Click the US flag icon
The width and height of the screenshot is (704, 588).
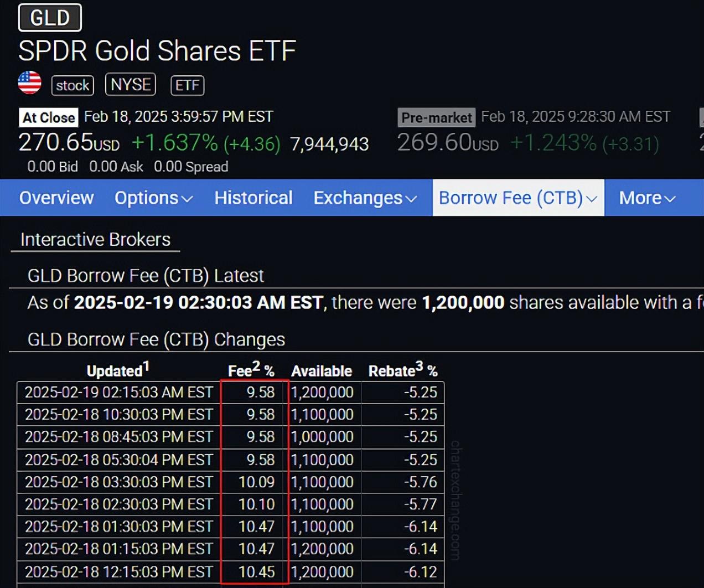(30, 83)
